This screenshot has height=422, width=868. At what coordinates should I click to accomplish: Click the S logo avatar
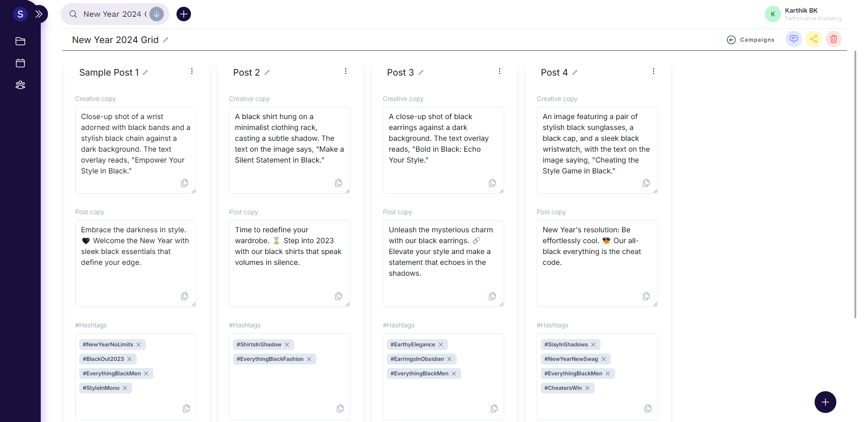point(20,14)
